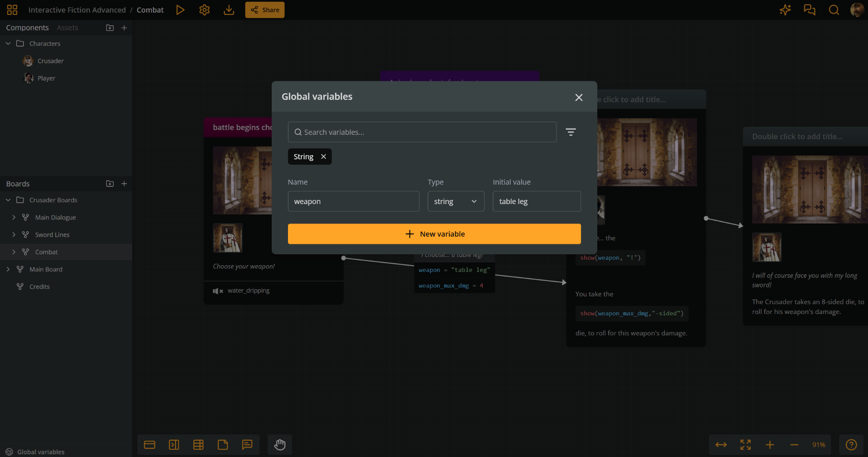Click the New variable button
The image size is (868, 457).
434,234
